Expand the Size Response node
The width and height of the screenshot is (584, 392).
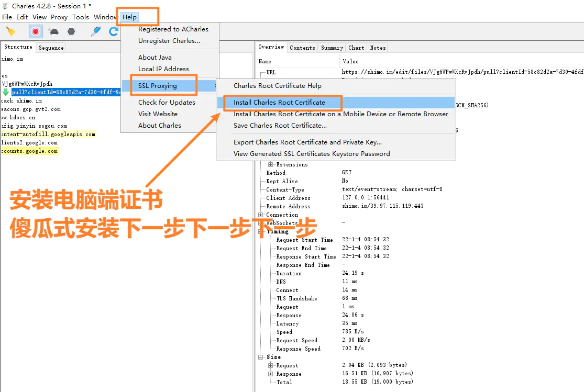point(271,374)
